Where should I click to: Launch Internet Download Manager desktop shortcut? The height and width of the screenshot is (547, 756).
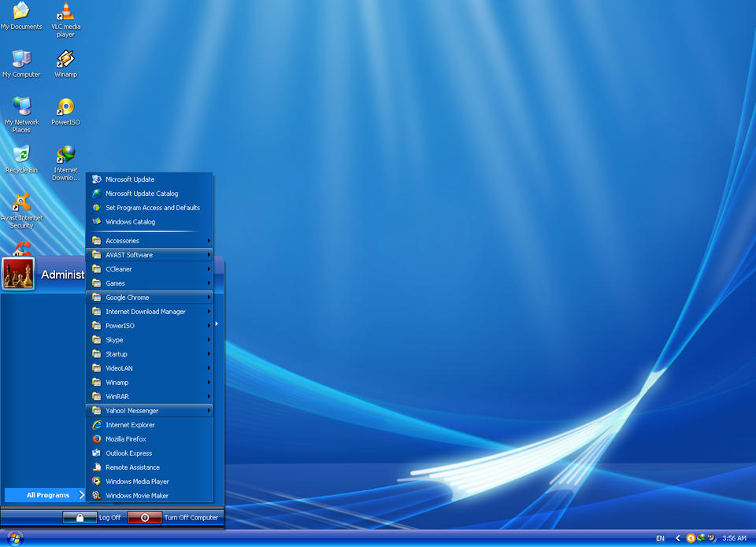[x=65, y=164]
